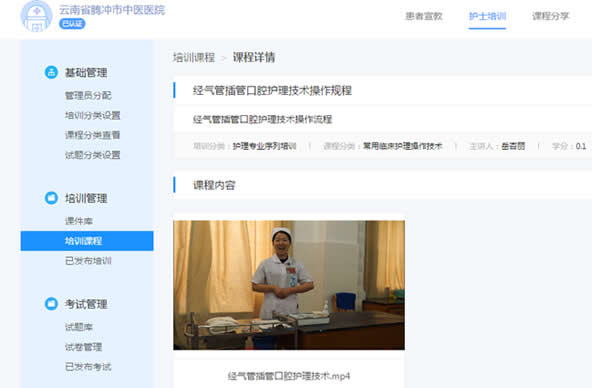The height and width of the screenshot is (388, 592).
Task: Open 试卷管理 in sidebar
Action: pyautogui.click(x=83, y=347)
